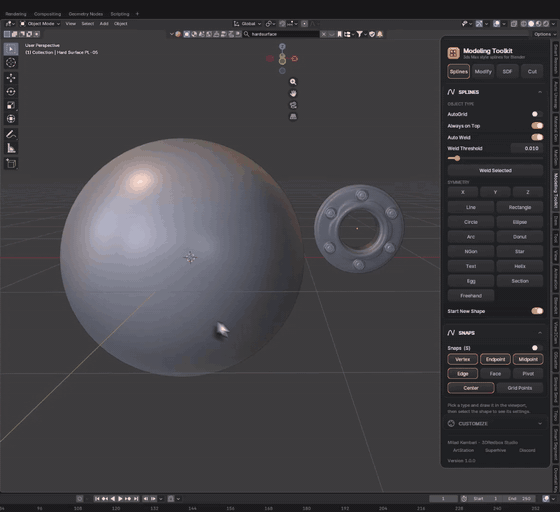
Task: Click the End frame field
Action: 520,498
